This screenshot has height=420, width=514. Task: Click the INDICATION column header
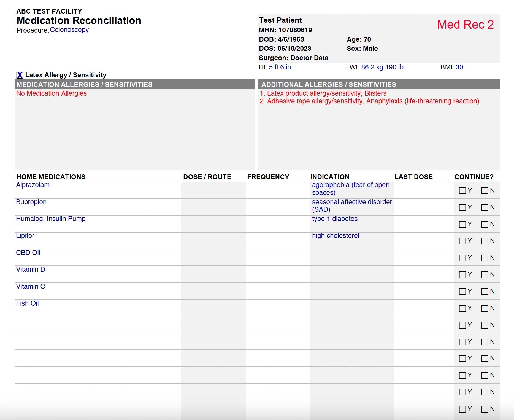click(330, 177)
